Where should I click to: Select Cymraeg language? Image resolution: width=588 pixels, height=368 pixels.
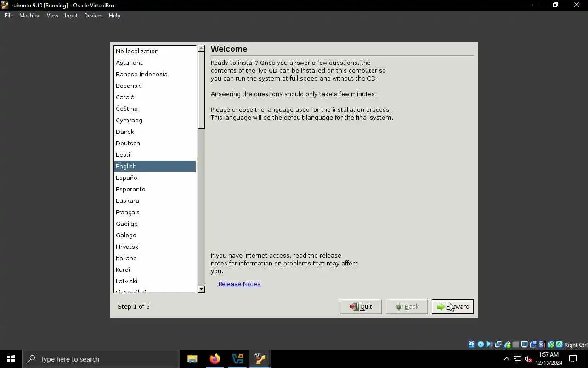pos(155,120)
